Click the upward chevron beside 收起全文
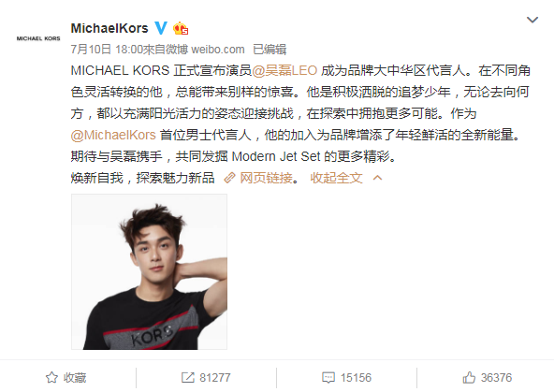This screenshot has height=392, width=554. tap(377, 178)
